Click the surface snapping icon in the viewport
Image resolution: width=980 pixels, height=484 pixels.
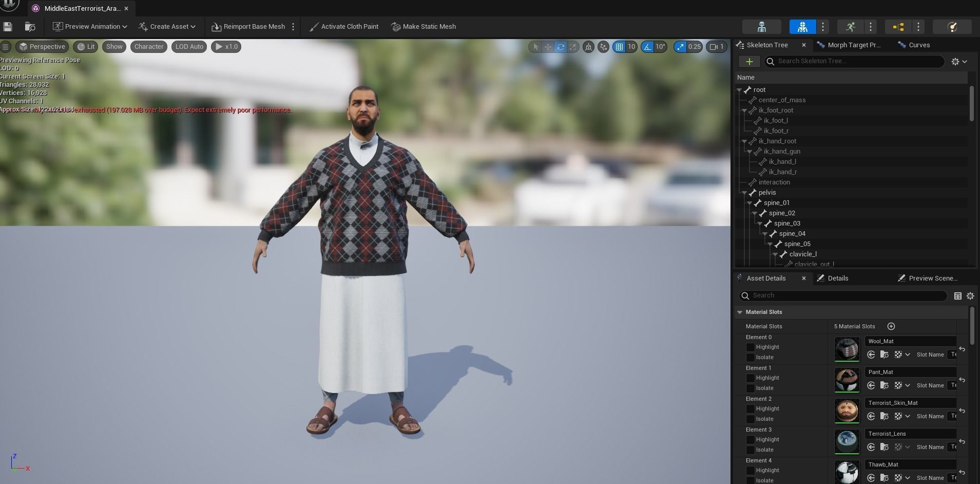point(603,47)
